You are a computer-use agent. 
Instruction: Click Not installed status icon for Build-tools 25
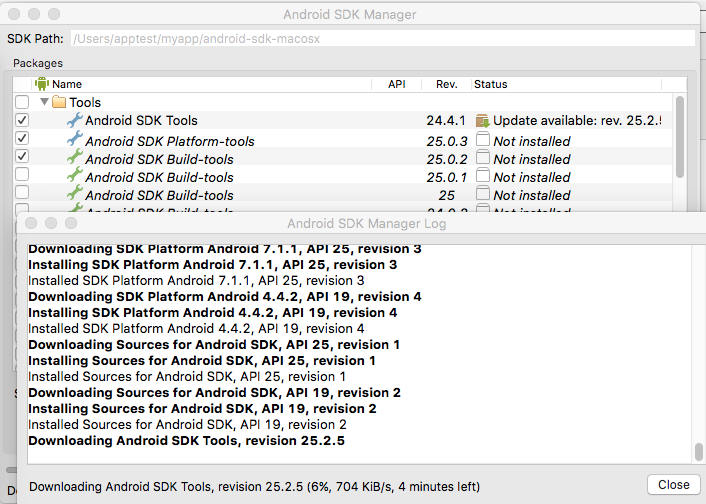click(483, 193)
